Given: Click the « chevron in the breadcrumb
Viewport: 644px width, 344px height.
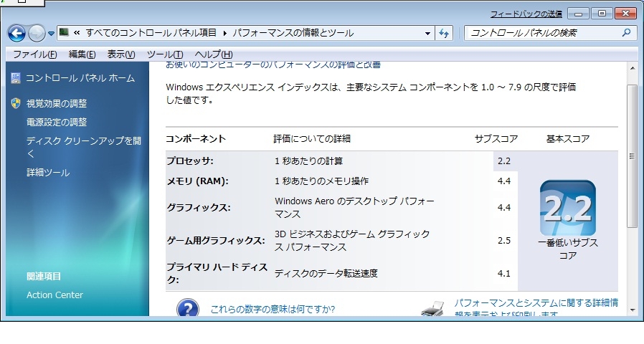Looking at the screenshot, I should click(77, 33).
